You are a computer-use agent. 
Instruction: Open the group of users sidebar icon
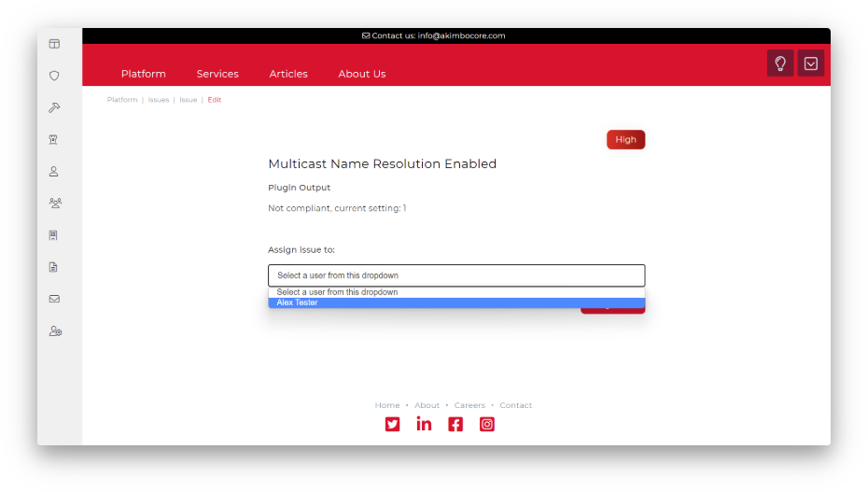click(x=54, y=203)
